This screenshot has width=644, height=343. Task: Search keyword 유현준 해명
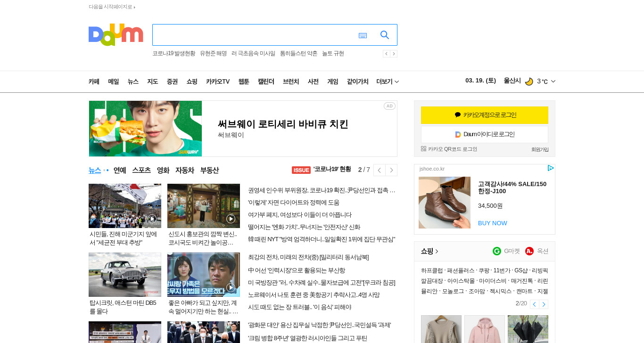tap(213, 54)
